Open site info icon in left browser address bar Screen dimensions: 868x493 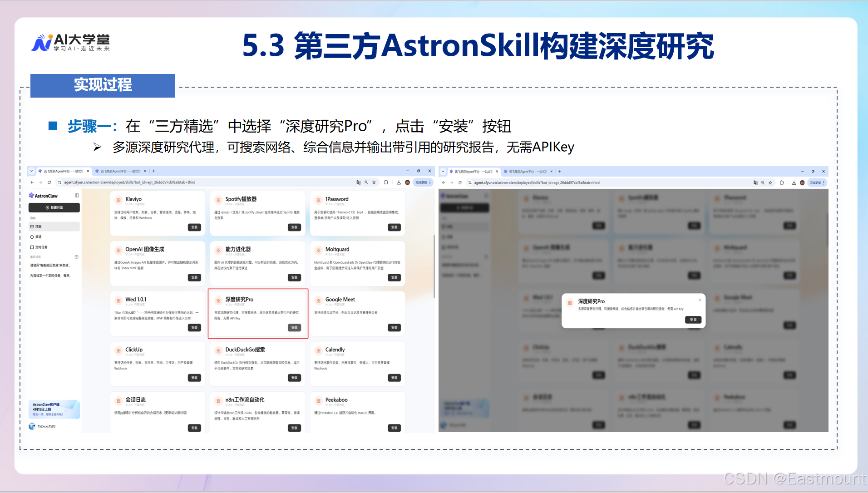[x=59, y=182]
